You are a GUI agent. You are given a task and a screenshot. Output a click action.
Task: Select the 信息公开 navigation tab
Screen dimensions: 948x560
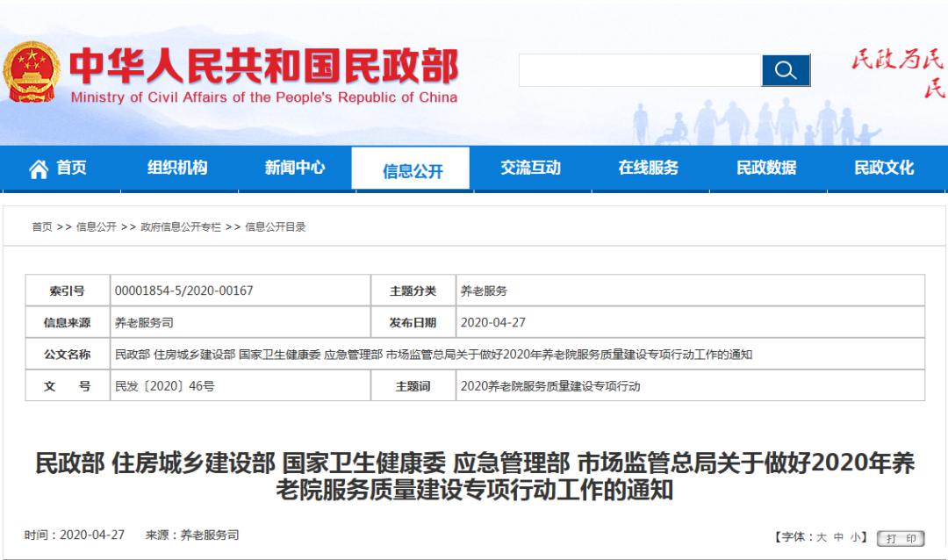(x=413, y=170)
